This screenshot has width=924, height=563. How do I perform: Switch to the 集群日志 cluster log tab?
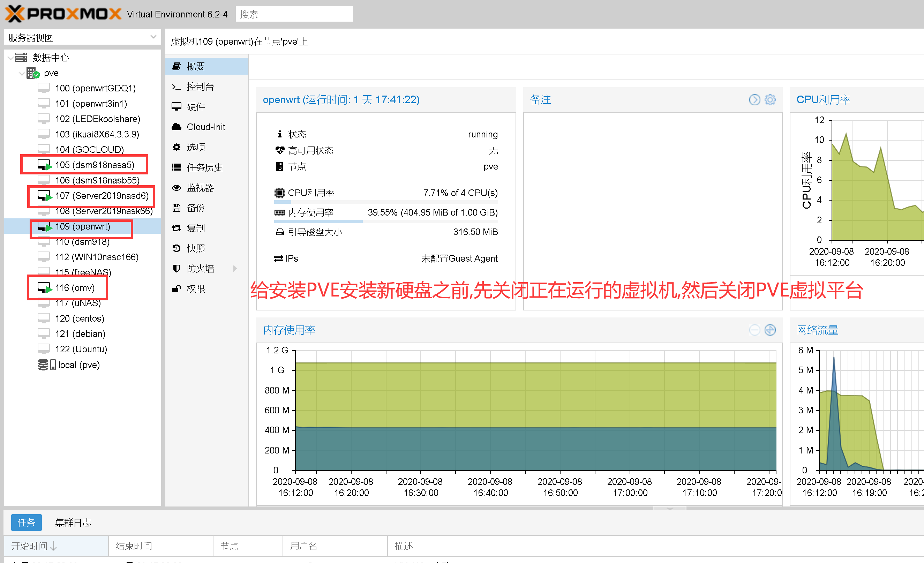point(73,523)
